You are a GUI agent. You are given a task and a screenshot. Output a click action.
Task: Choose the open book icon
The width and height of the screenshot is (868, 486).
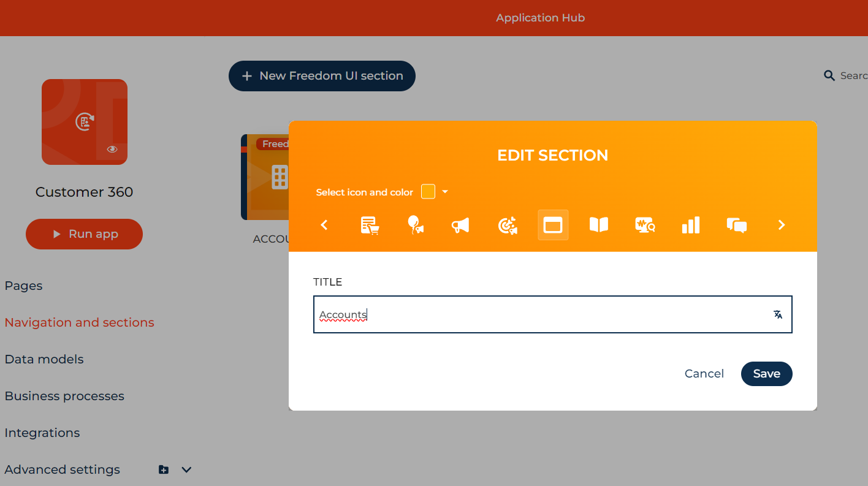coord(599,225)
